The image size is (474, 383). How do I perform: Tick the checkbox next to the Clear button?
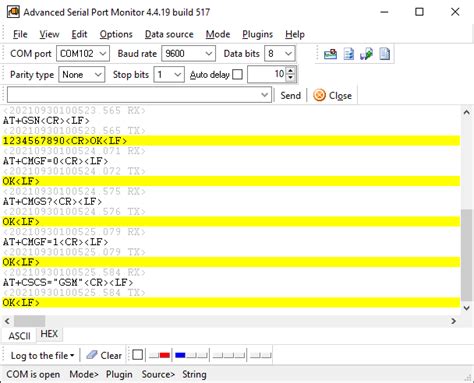click(137, 355)
